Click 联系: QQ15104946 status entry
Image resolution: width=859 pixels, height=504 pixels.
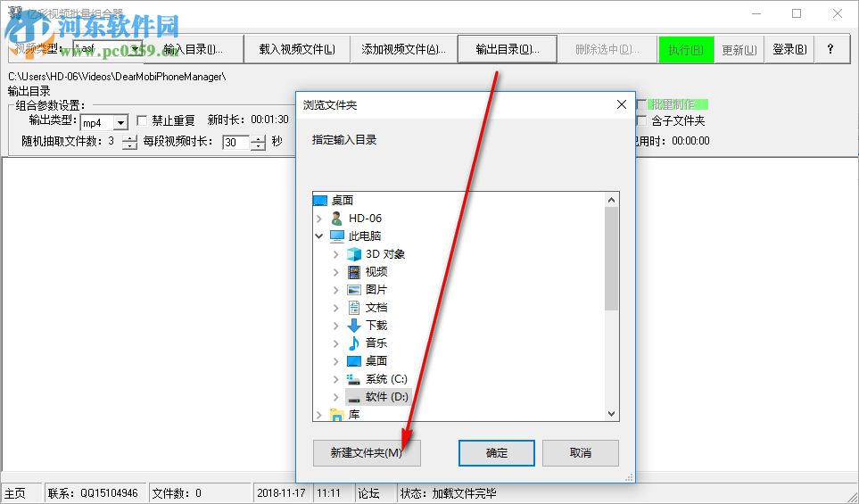93,493
